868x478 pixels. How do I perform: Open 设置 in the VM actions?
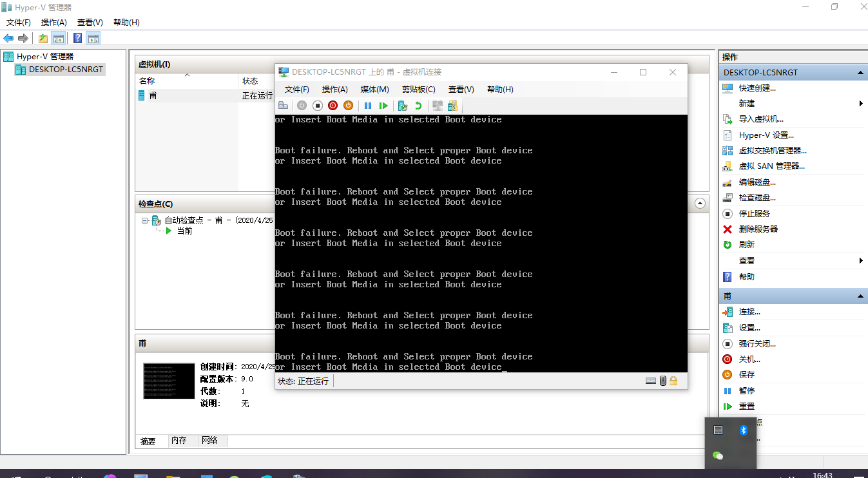[x=749, y=328]
